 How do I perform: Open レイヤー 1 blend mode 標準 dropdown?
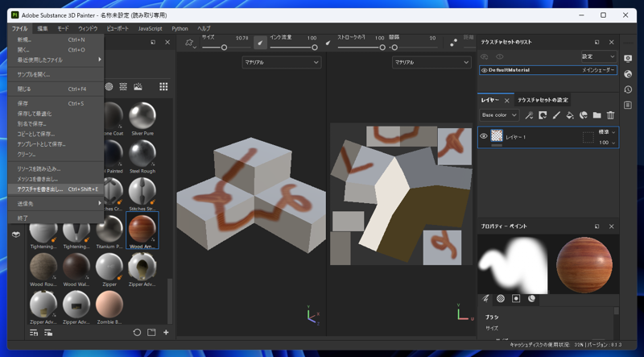pyautogui.click(x=607, y=132)
